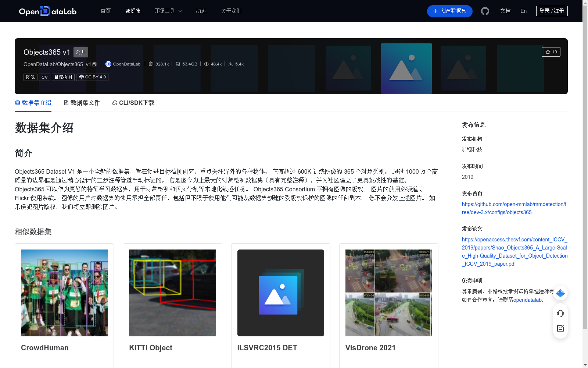Viewport: 588px width, 368px height.
Task: Go to 首页 in navigation
Action: 106,11
